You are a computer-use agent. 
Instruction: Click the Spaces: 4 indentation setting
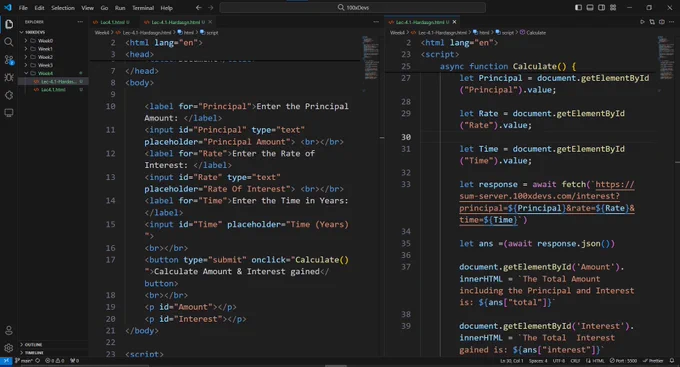pyautogui.click(x=538, y=360)
